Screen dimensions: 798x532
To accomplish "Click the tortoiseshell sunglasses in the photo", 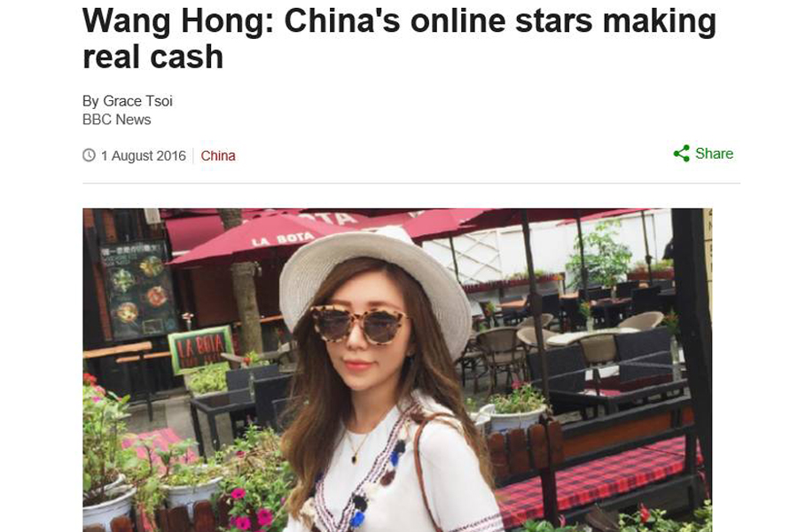I will 359,324.
